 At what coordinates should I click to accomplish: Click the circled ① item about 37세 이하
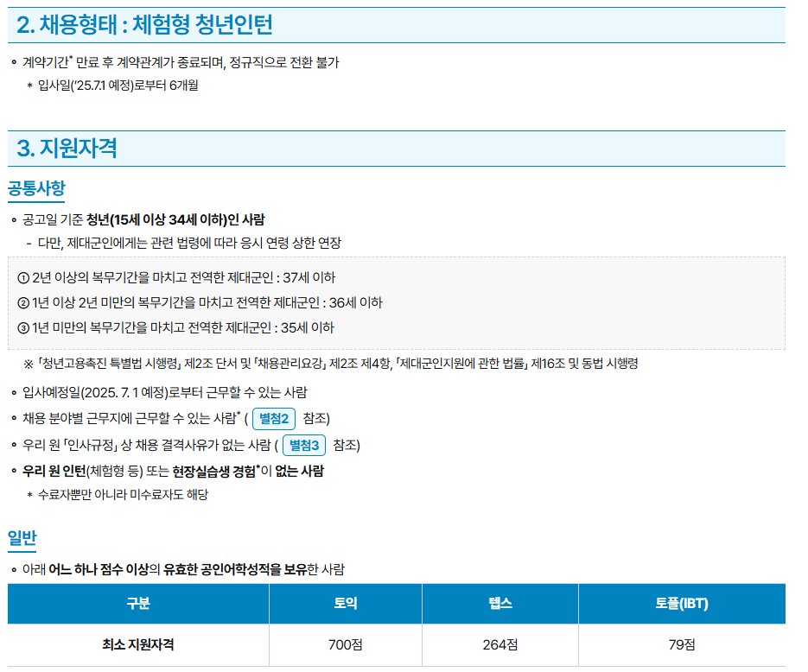point(176,277)
